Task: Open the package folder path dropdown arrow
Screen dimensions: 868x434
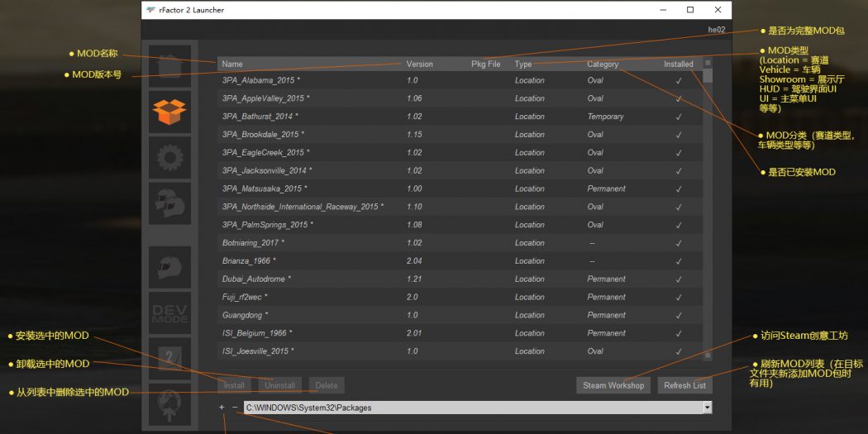Action: (x=708, y=408)
